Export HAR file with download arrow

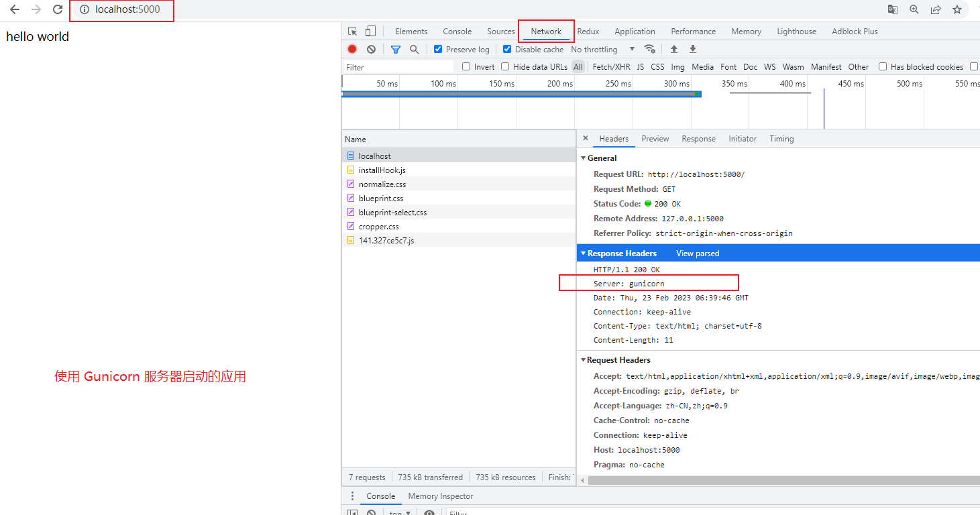coord(693,49)
